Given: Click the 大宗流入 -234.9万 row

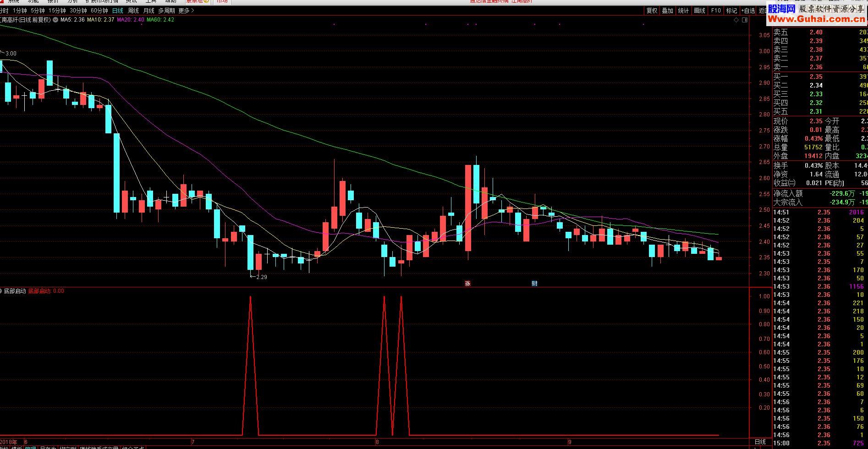Looking at the screenshot, I should pos(820,202).
